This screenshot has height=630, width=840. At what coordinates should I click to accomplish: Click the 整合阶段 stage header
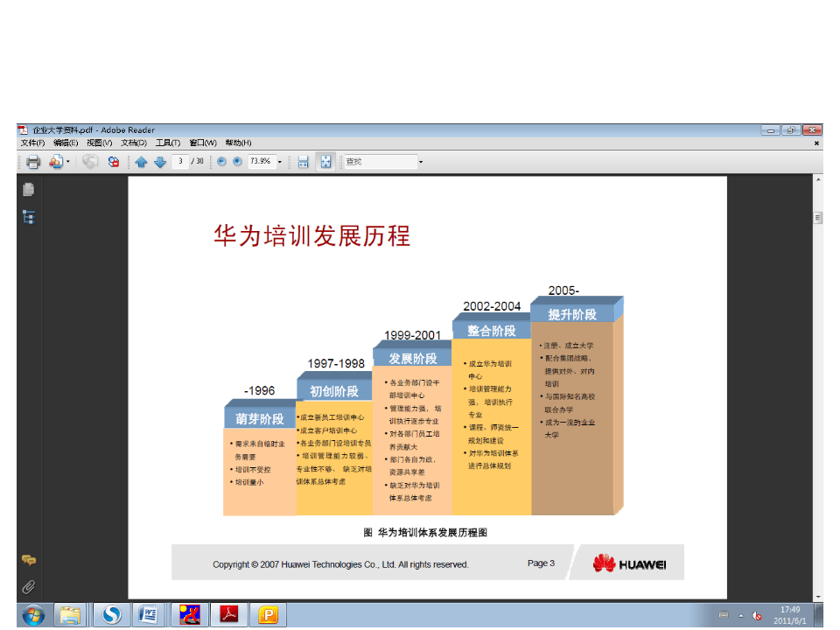coord(492,331)
